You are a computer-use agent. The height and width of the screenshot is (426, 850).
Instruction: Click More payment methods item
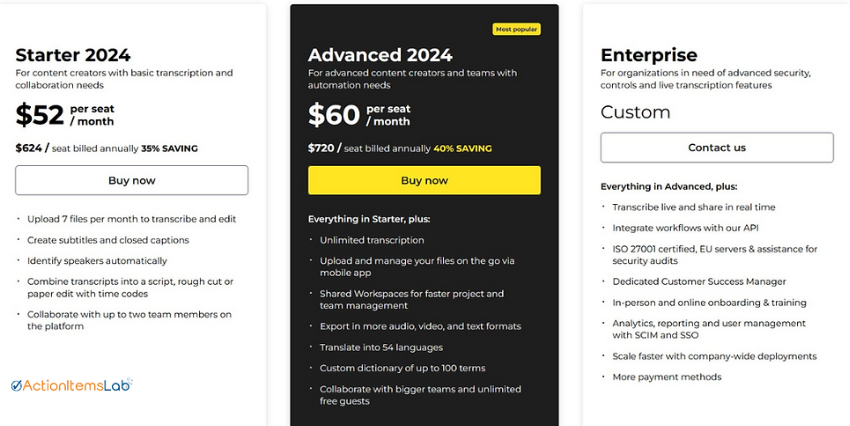pos(667,377)
